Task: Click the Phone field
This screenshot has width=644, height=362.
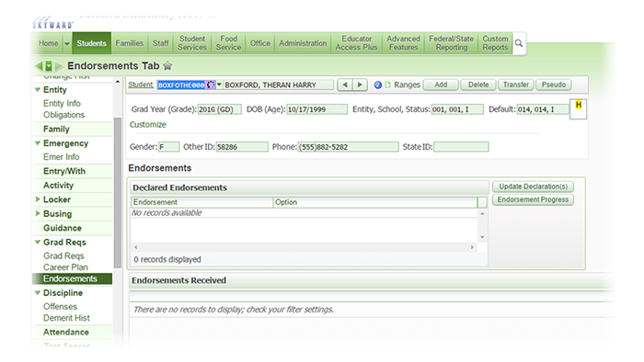Action: pos(349,147)
